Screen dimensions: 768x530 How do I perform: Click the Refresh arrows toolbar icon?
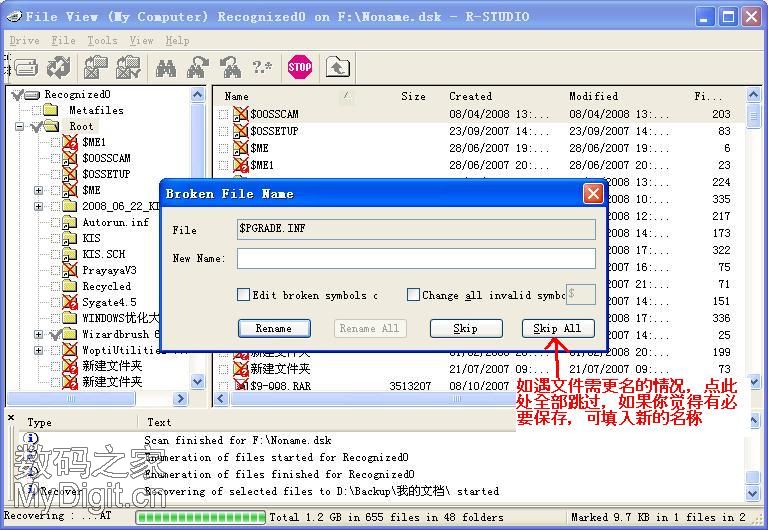(59, 67)
